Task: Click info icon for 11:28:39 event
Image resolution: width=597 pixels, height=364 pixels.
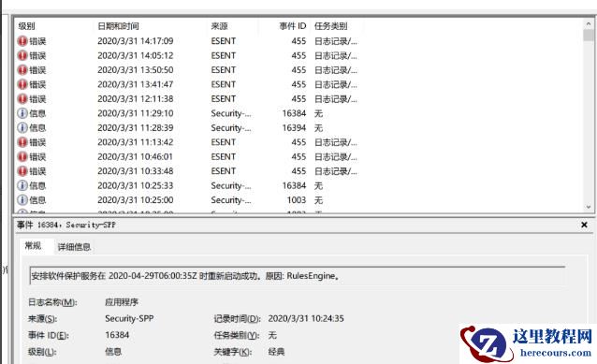Action: [22, 128]
